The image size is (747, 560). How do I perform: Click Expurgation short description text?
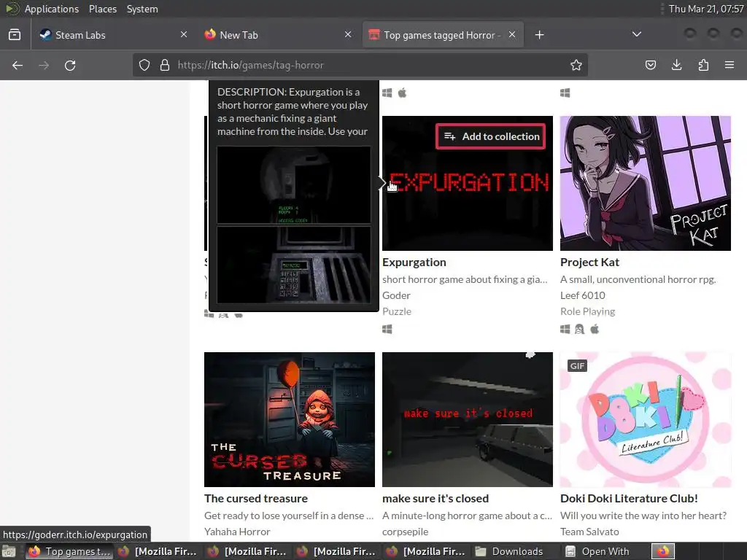pyautogui.click(x=465, y=279)
